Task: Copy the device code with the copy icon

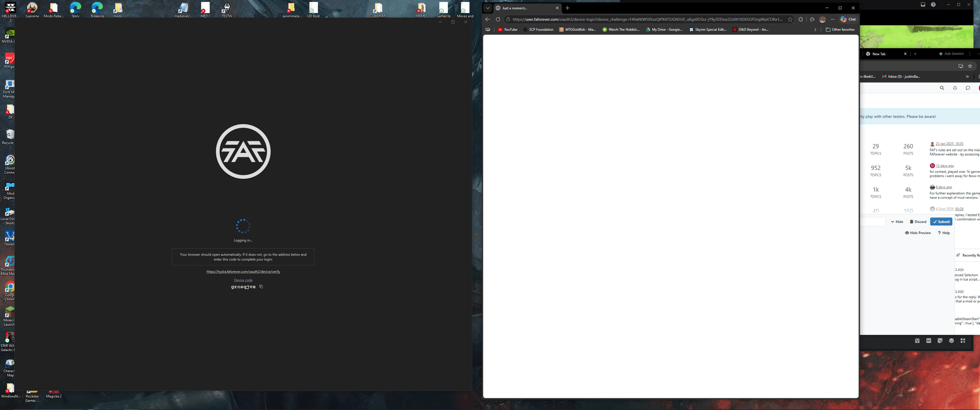Action: point(261,287)
